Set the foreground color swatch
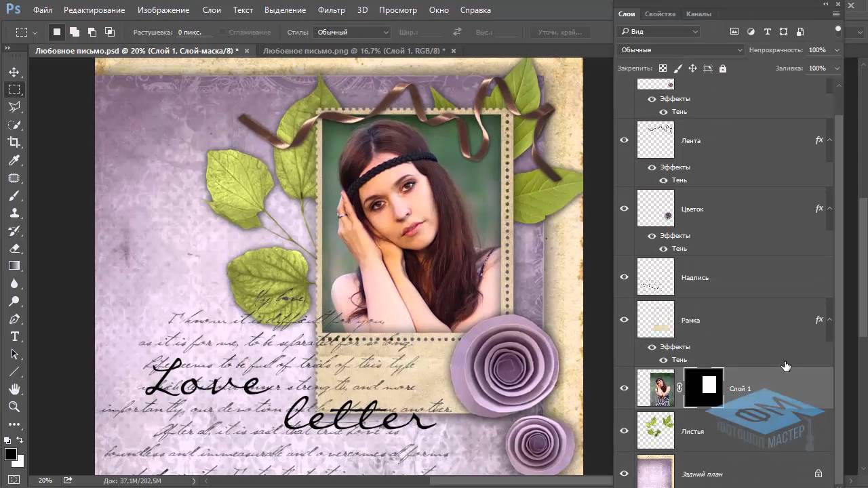The width and height of the screenshot is (868, 488). (11, 454)
